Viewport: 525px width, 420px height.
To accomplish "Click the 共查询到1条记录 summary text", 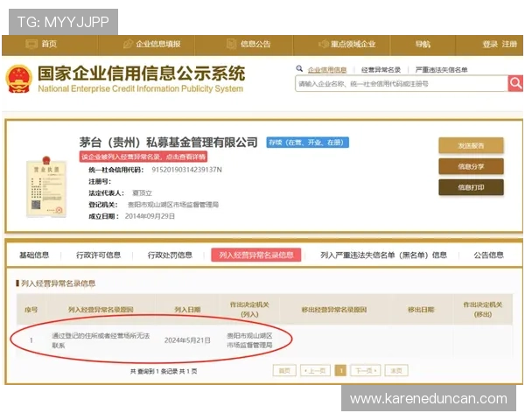I will tap(164, 371).
